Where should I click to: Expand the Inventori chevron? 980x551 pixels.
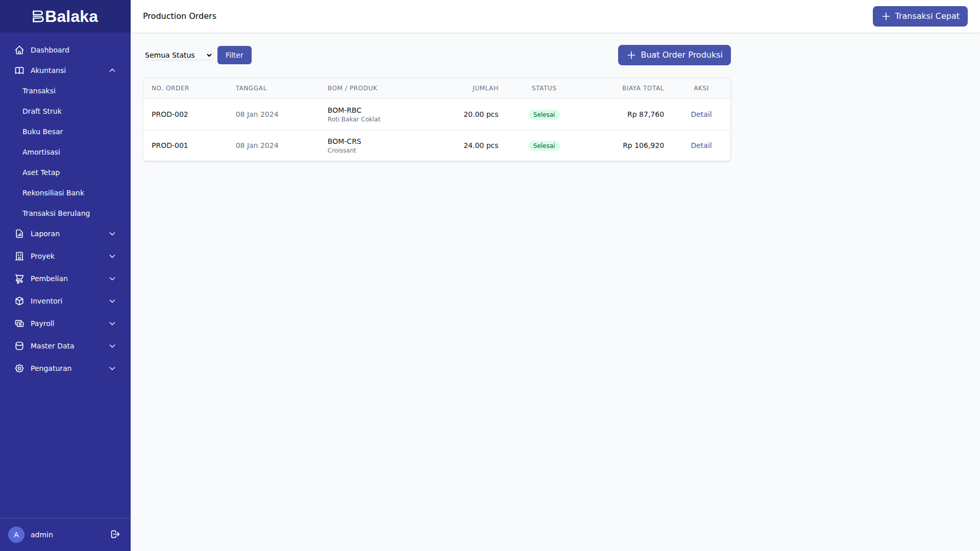tap(112, 301)
